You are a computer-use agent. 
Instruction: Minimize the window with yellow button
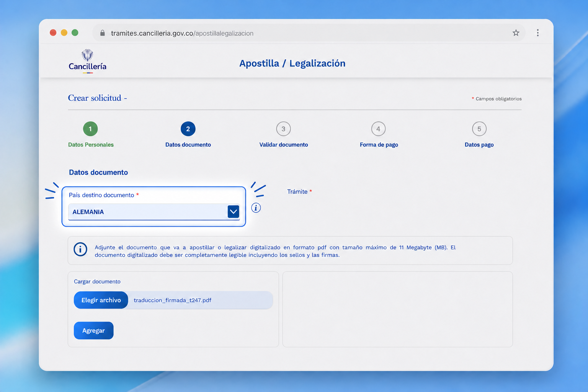[x=64, y=33]
